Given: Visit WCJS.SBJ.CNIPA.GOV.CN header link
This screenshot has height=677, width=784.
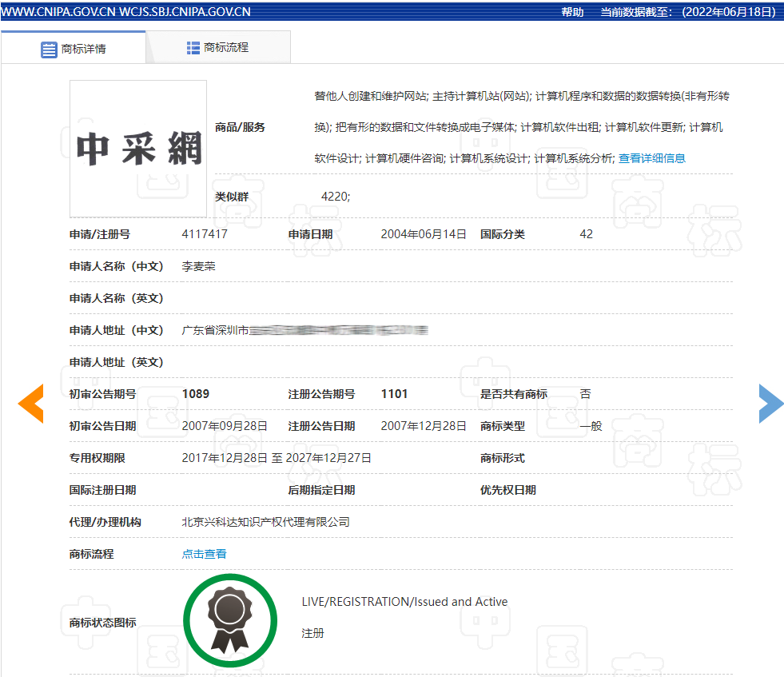Looking at the screenshot, I should click(x=185, y=12).
